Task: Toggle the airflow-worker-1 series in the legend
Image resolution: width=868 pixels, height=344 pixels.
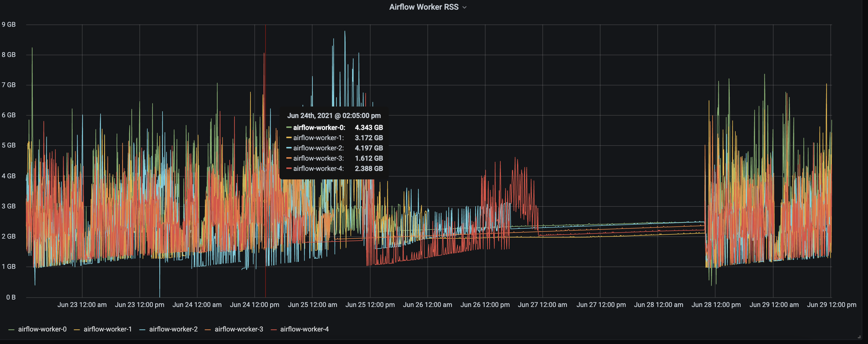Action: [x=108, y=329]
